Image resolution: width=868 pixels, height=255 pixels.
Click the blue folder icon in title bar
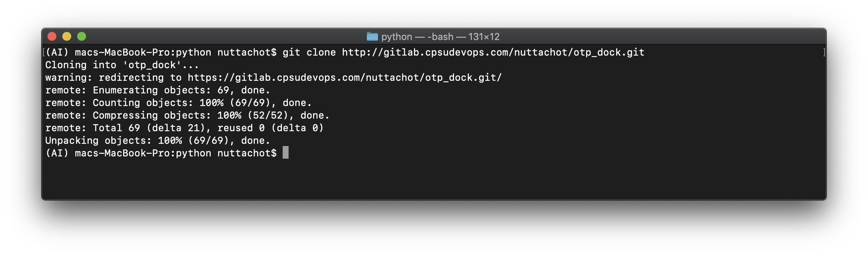[372, 36]
